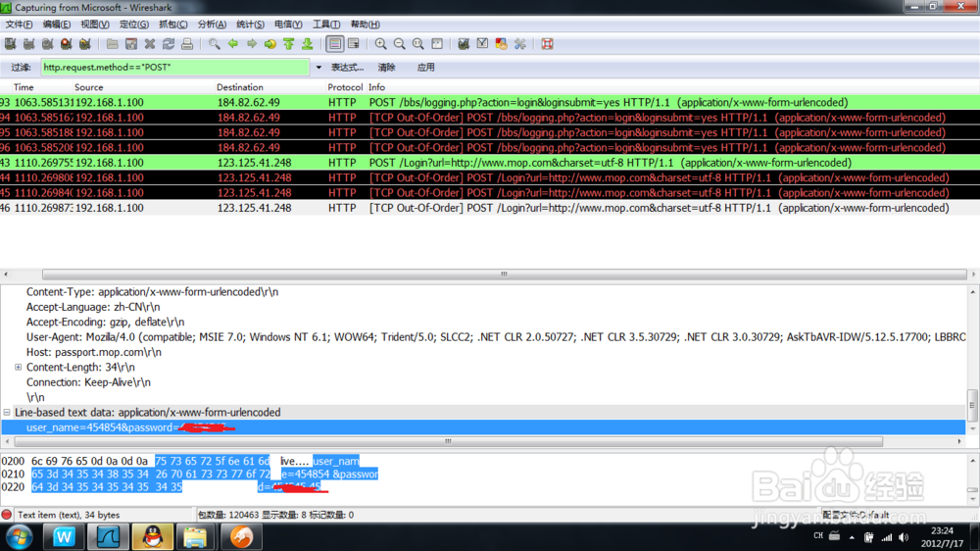980x551 pixels.
Task: Open the 定位(G) menu
Action: pos(133,25)
